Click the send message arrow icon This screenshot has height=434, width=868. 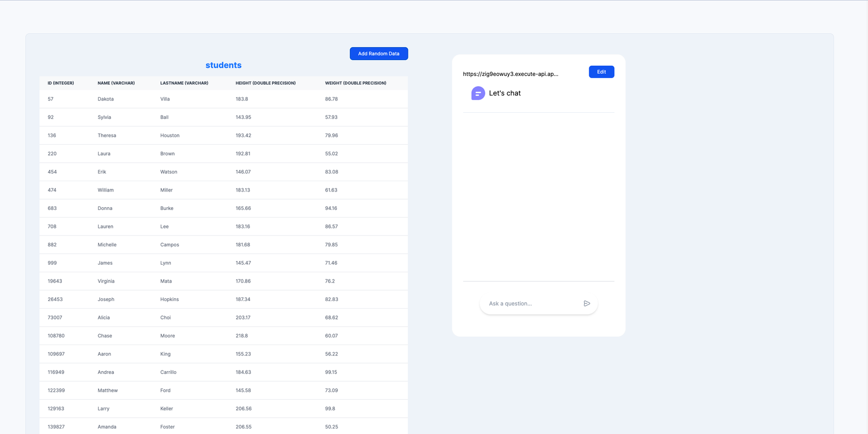(586, 304)
